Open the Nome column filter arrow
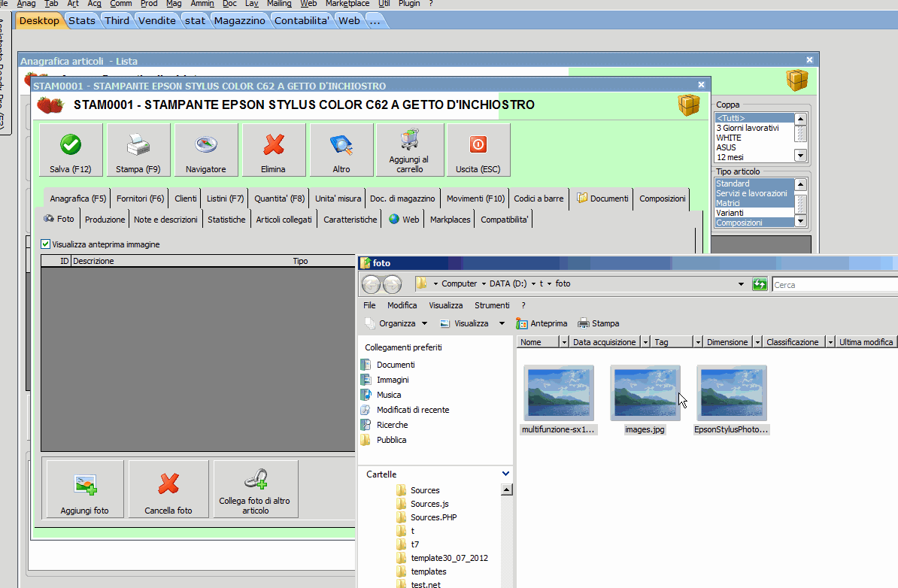Screen dimensions: 898x588 click(x=564, y=342)
